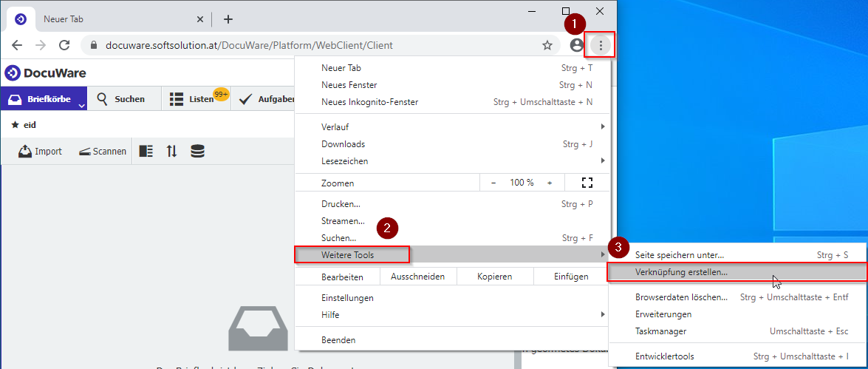Image resolution: width=868 pixels, height=369 pixels.
Task: Click the Scannen button
Action: (x=103, y=152)
